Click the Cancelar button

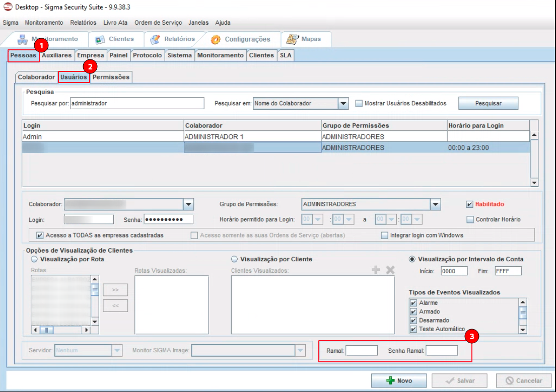click(x=524, y=380)
